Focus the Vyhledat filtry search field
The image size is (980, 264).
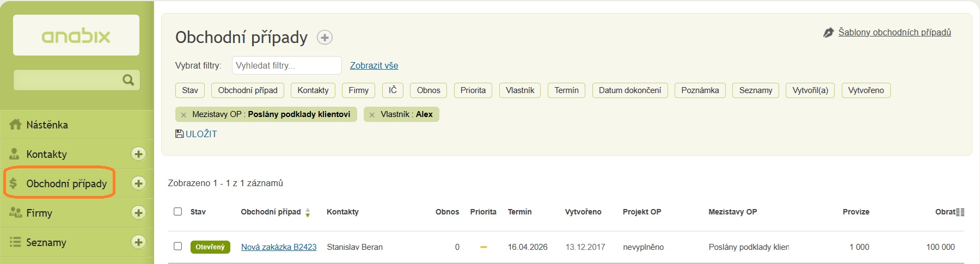[286, 65]
